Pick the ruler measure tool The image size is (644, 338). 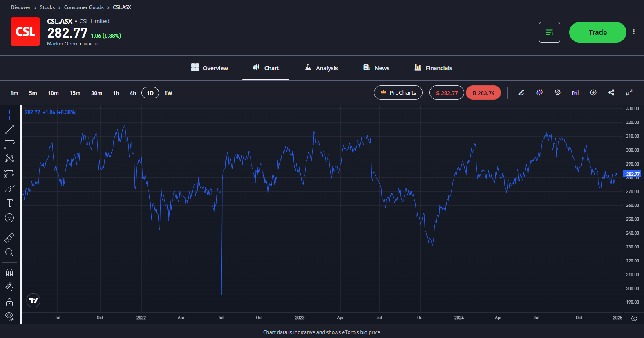(9, 237)
